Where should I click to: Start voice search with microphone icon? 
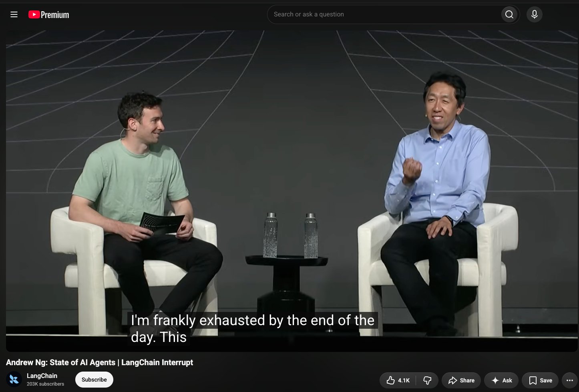click(534, 14)
